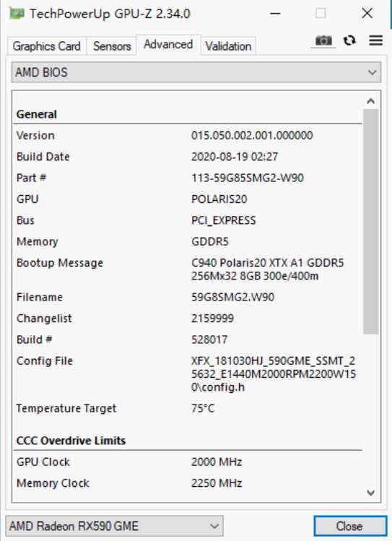Click the Build Date value 2020-08-19 02:27
The width and height of the screenshot is (392, 541).
(x=235, y=157)
